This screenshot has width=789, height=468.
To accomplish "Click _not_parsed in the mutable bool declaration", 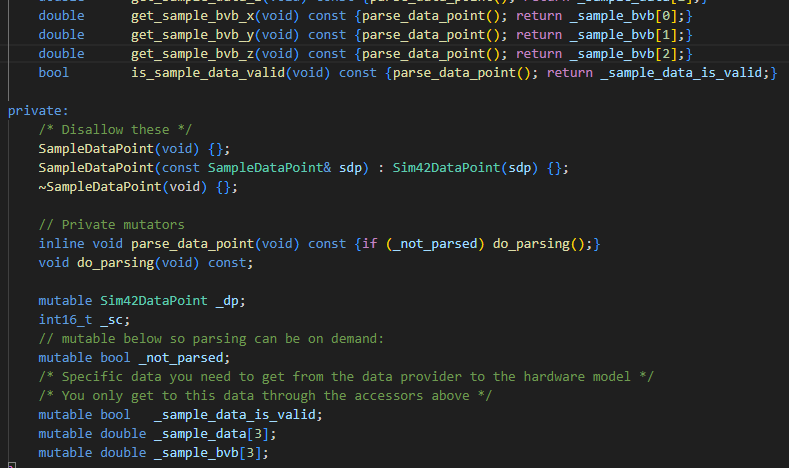I will pos(181,358).
